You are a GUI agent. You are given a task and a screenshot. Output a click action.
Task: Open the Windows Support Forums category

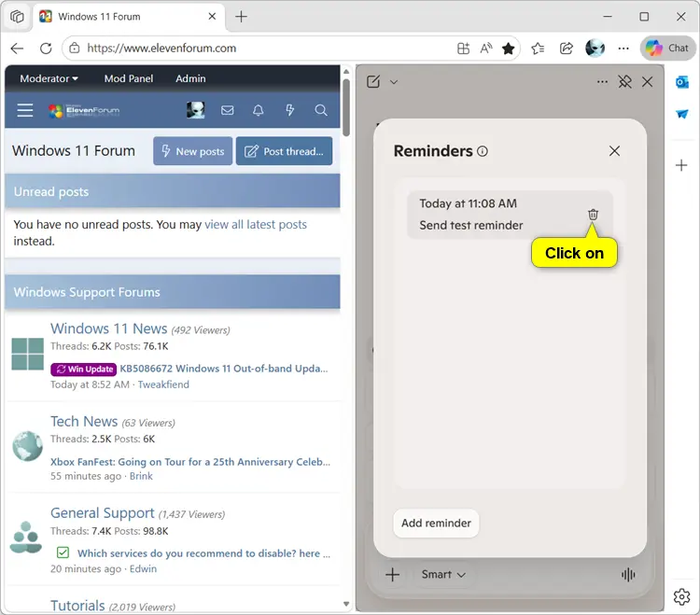pyautogui.click(x=87, y=292)
